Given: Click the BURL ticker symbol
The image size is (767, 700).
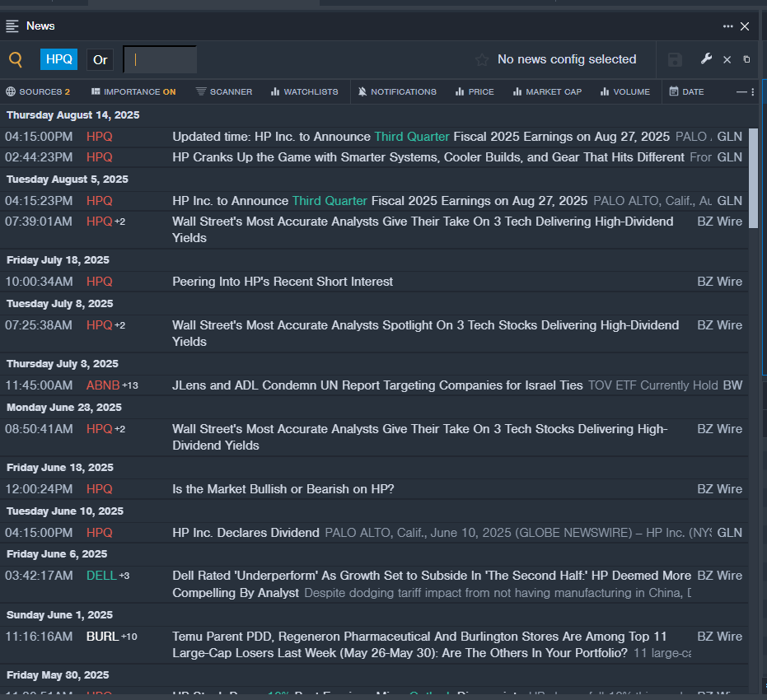Looking at the screenshot, I should point(103,637).
